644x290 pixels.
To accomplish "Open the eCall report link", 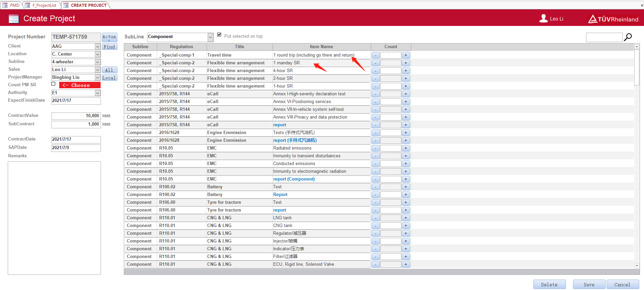I will pos(280,125).
